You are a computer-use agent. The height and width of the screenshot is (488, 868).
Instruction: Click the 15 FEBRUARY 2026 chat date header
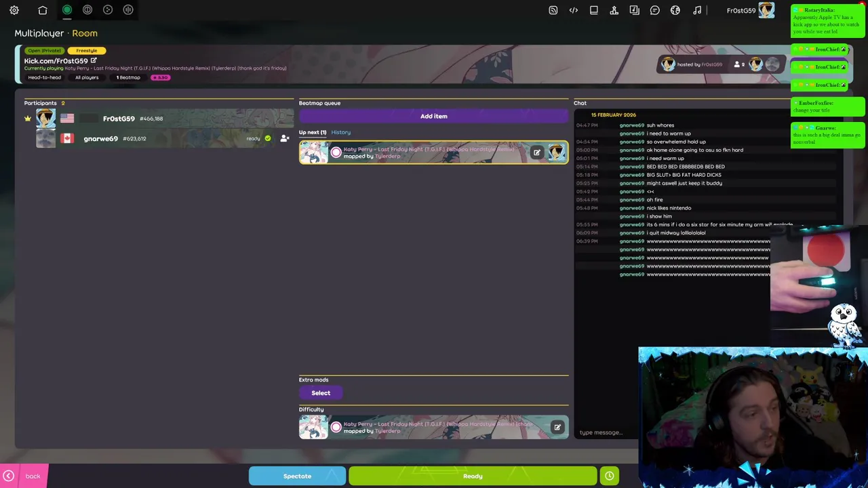coord(614,115)
